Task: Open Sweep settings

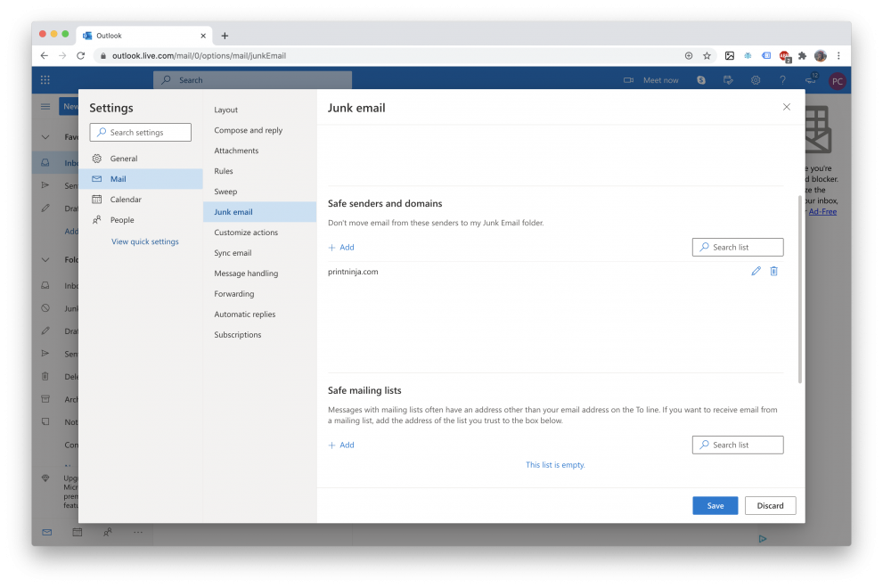Action: click(x=259, y=192)
